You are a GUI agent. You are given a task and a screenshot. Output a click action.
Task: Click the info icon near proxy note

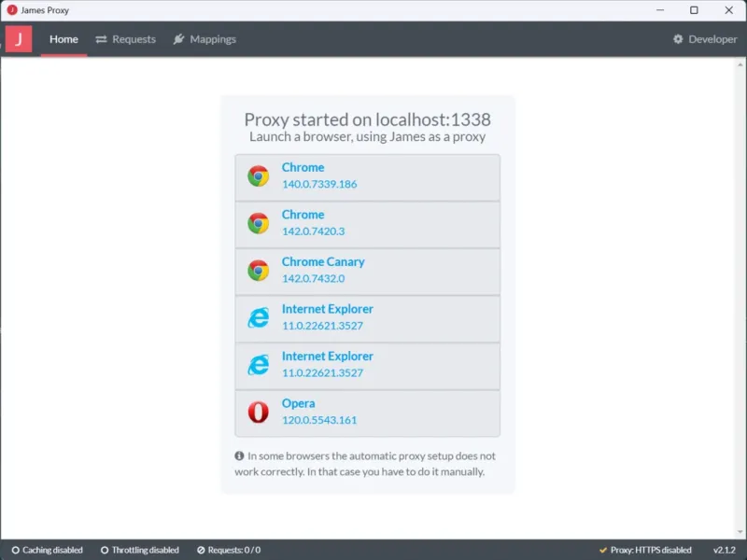239,455
